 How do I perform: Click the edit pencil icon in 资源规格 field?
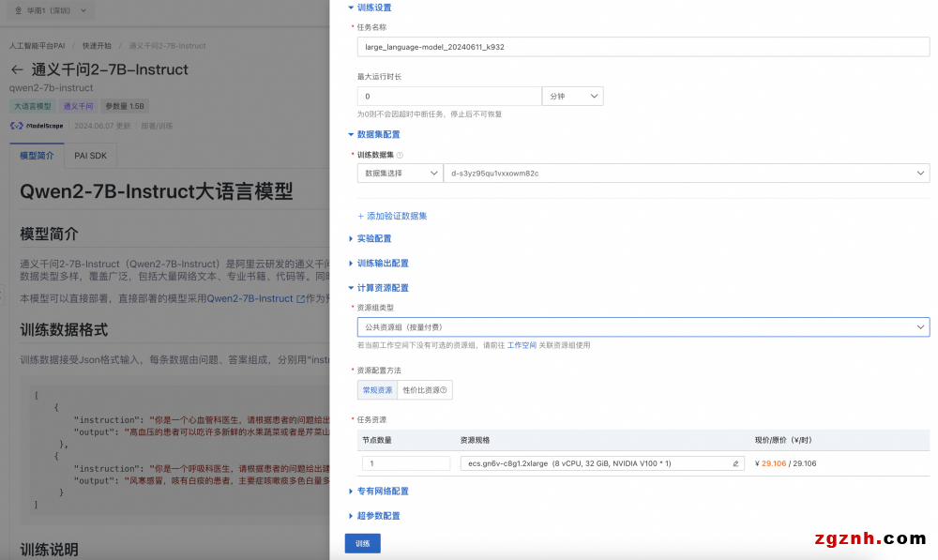pos(736,463)
